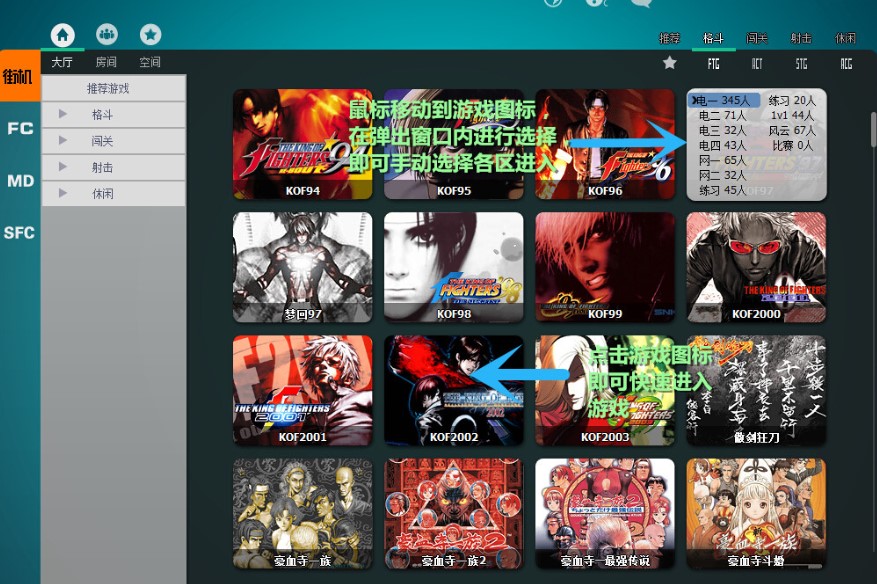Select the 推荐 category tab
This screenshot has height=584, width=877.
[669, 38]
